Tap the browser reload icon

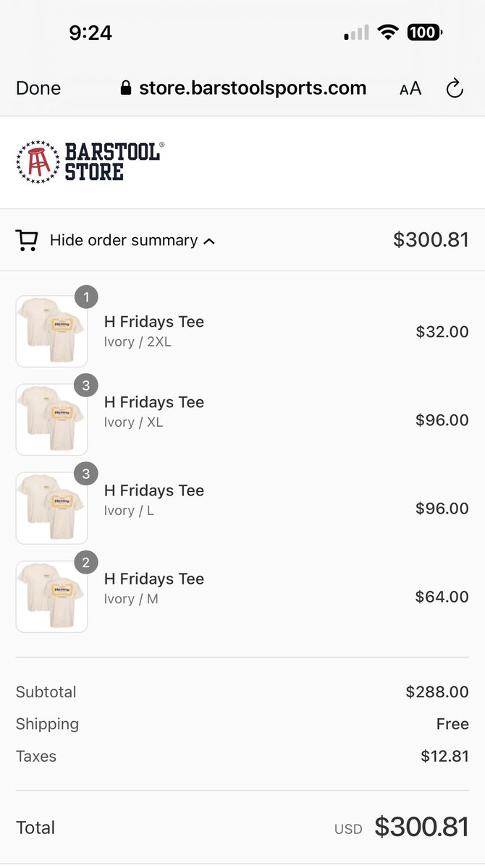pyautogui.click(x=454, y=88)
